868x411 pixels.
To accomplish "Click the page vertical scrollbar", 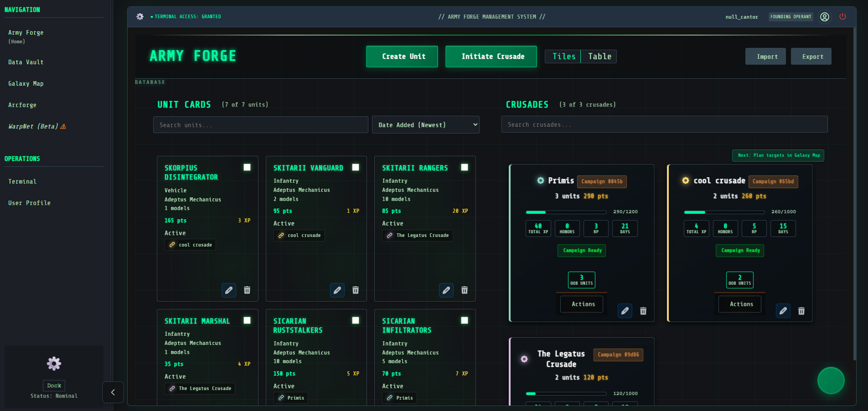I will pos(854,193).
